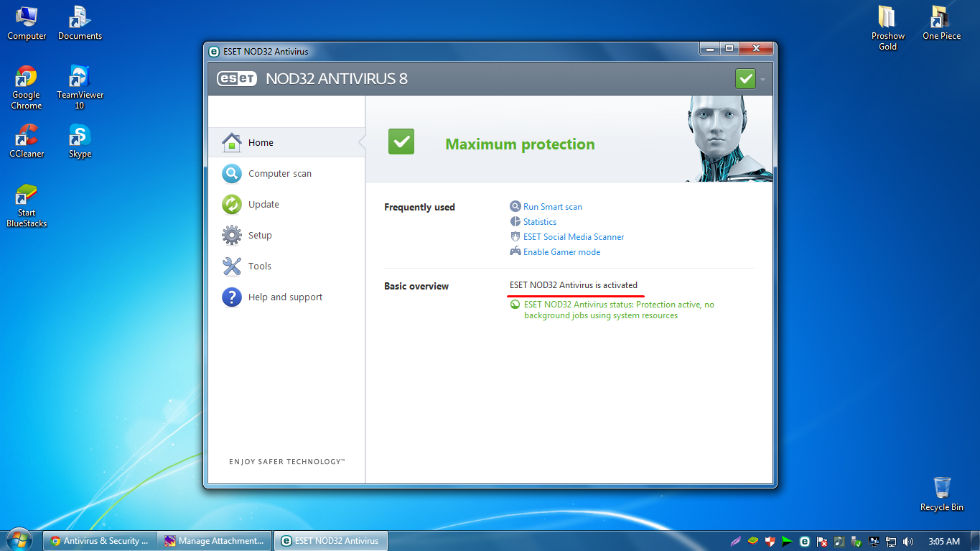The width and height of the screenshot is (980, 551).
Task: Click the ESET icon in the system tray
Action: click(805, 541)
